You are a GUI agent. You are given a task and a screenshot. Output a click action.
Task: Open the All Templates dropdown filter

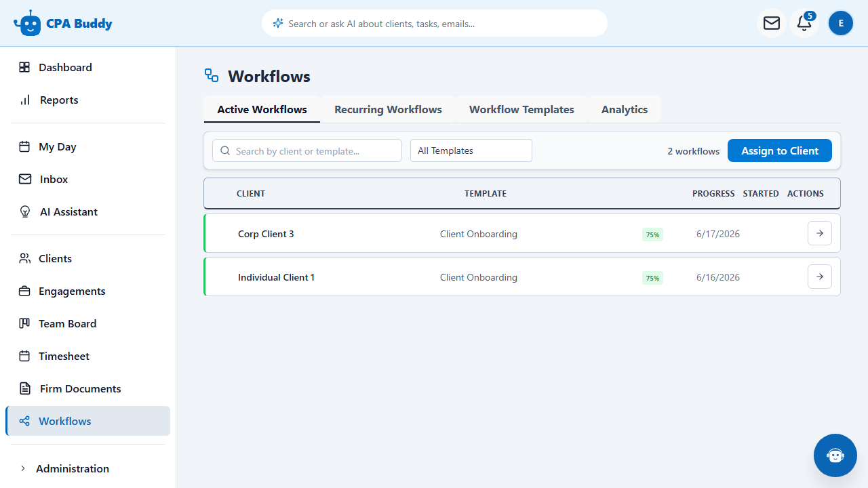point(471,150)
